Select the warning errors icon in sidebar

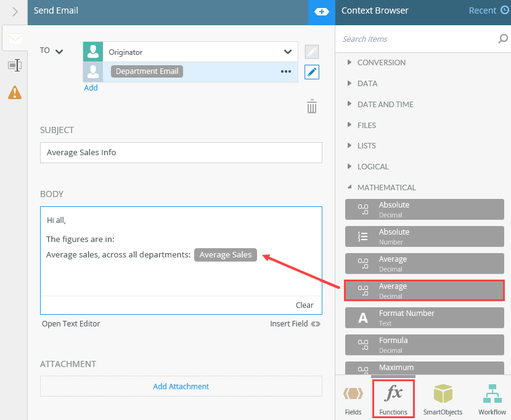click(x=14, y=92)
